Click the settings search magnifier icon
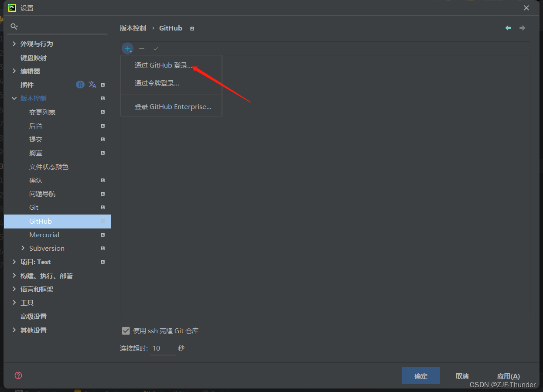The width and height of the screenshot is (543, 392). pos(14,27)
